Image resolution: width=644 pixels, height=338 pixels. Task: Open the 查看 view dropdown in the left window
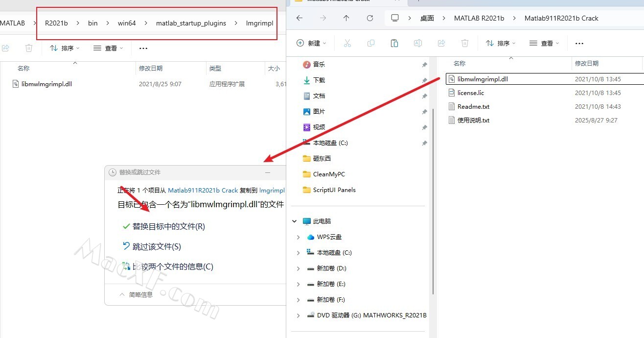click(x=108, y=48)
